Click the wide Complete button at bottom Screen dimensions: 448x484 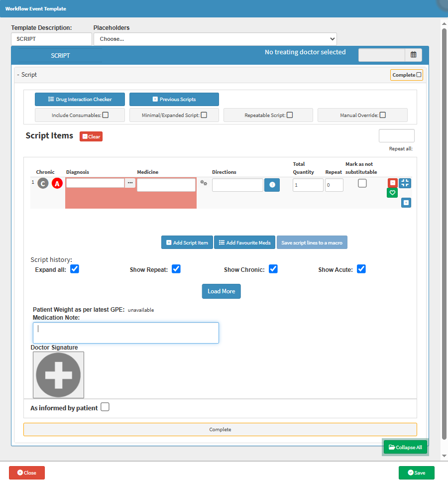pyautogui.click(x=221, y=429)
